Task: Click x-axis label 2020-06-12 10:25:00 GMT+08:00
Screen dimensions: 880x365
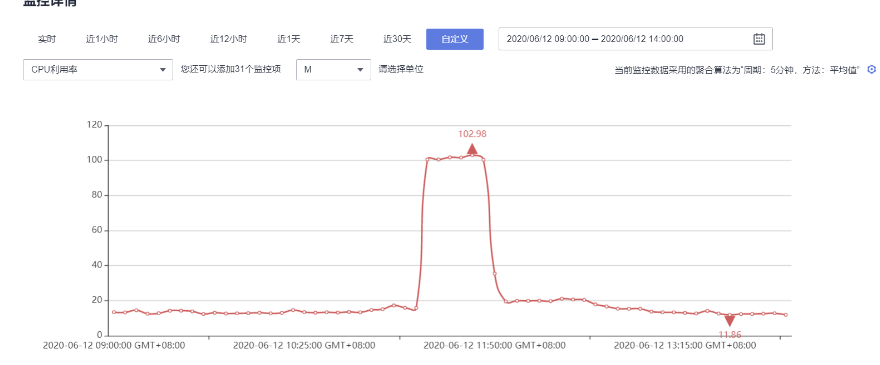Action: pos(304,345)
